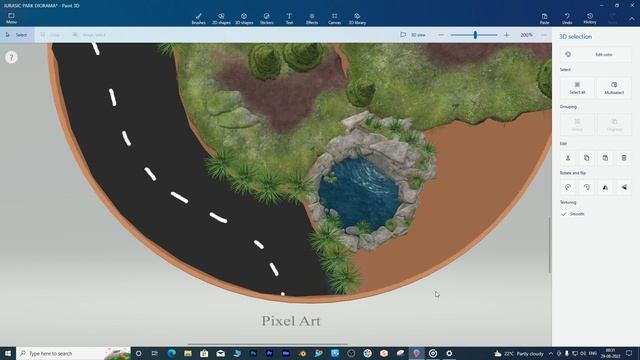Launch Microsoft Edge from the taskbar
The image size is (640, 360).
click(171, 353)
